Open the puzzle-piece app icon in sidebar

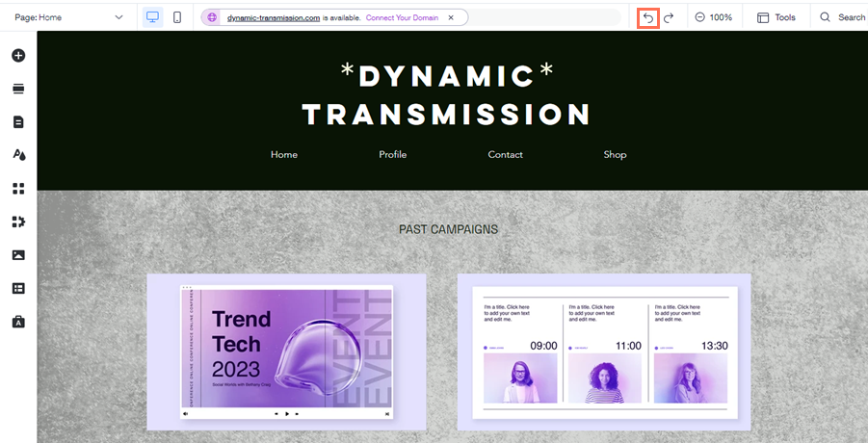point(19,221)
